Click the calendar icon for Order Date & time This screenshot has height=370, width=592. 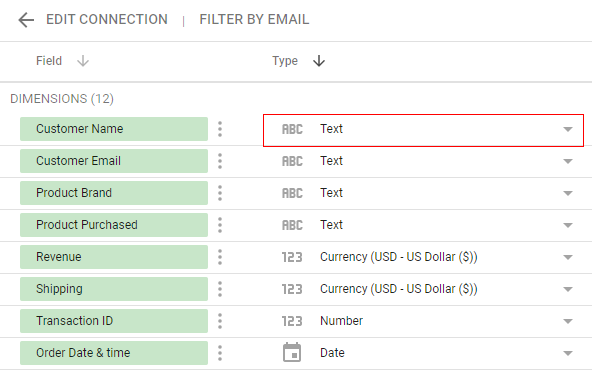coord(292,353)
